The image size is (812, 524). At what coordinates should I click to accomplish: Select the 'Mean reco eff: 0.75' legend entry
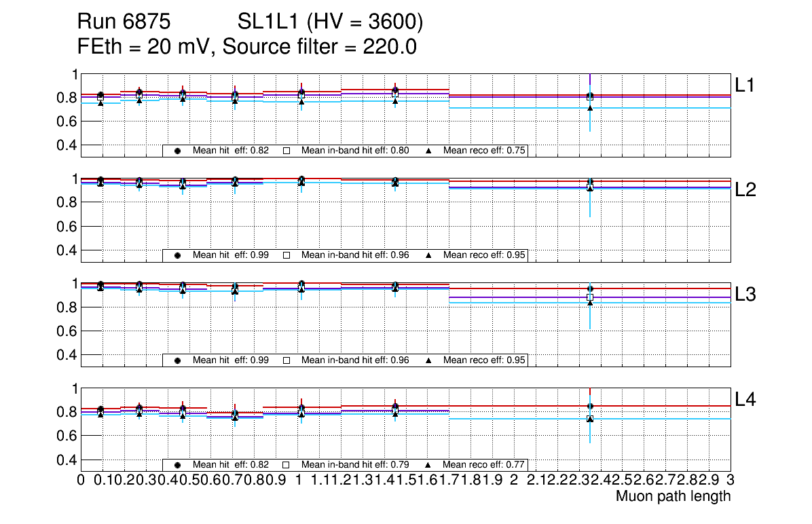485,151
